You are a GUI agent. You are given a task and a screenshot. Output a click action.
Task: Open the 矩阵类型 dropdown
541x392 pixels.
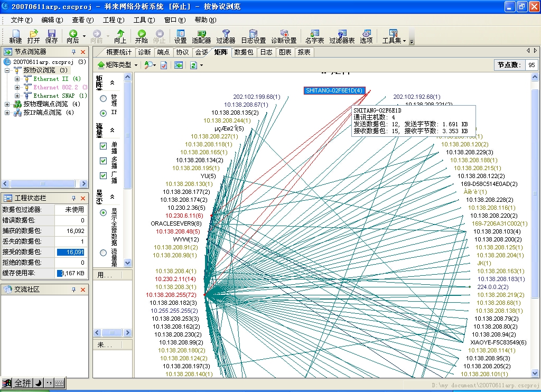[117, 65]
